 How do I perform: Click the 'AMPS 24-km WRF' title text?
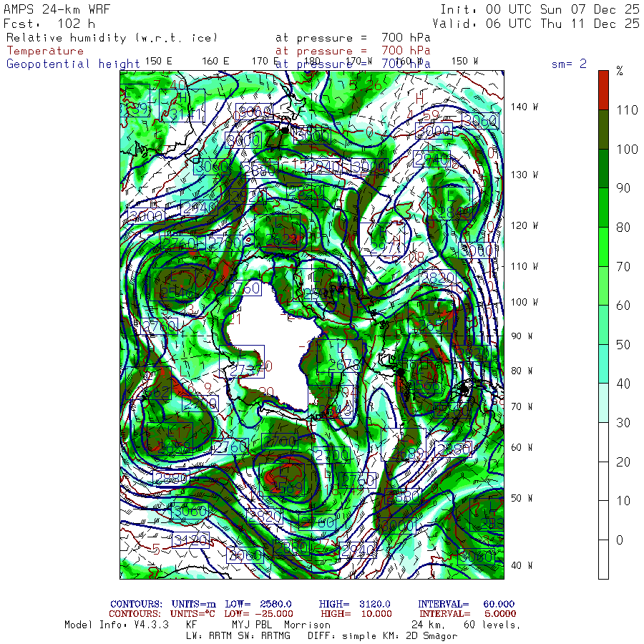[57, 9]
